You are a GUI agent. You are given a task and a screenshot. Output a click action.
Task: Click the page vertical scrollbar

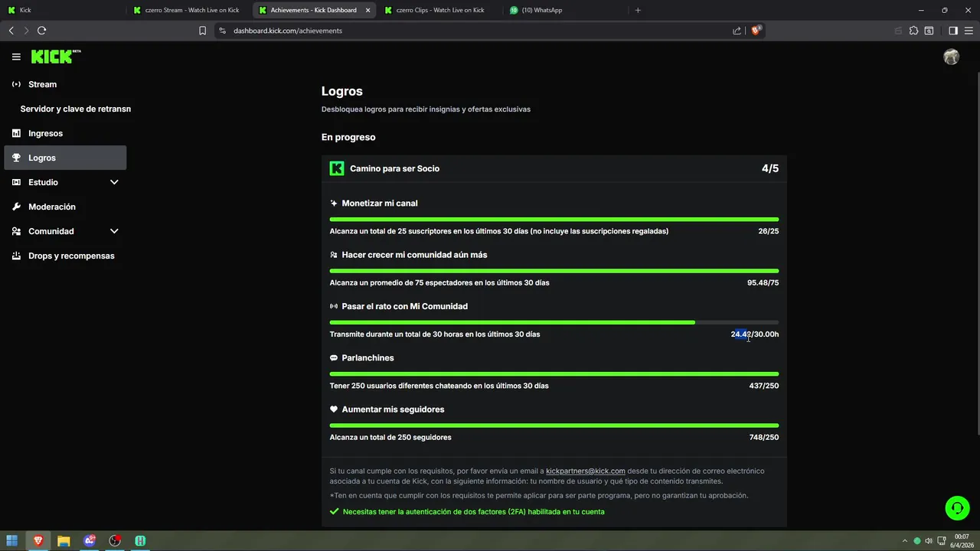pos(977,253)
